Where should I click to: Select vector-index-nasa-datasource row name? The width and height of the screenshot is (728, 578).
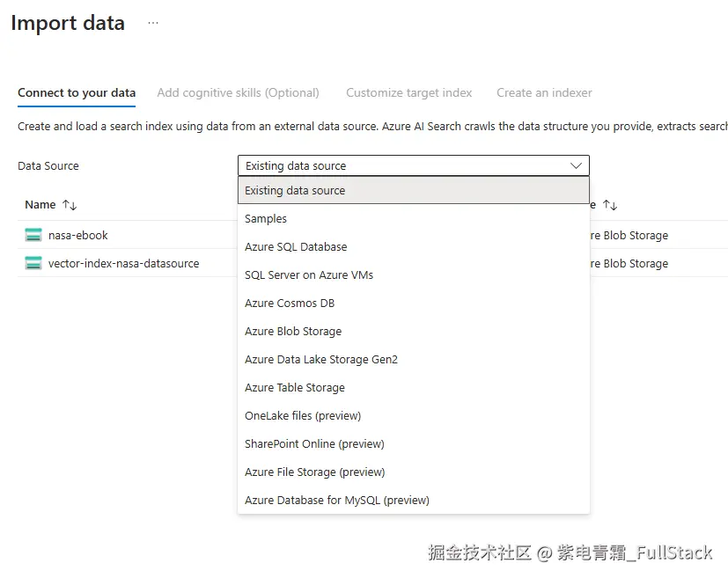(123, 263)
